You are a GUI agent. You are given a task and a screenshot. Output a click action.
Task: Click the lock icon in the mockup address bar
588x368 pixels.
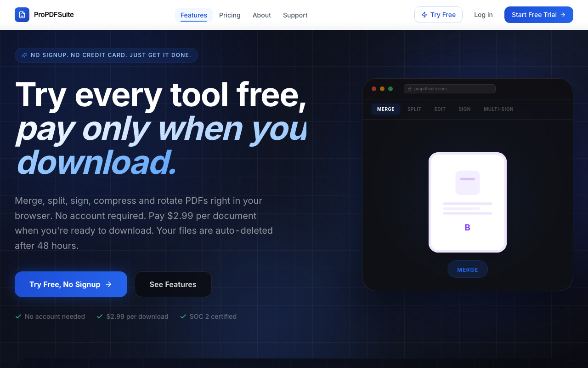[409, 89]
